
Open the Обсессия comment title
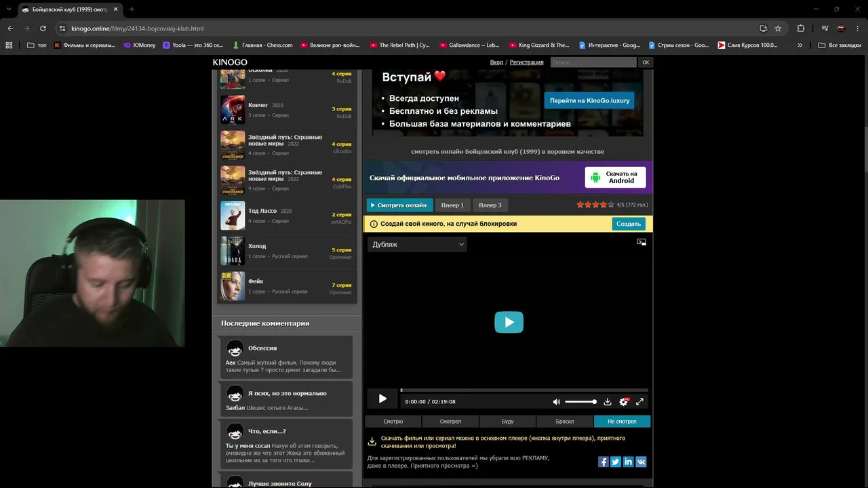pyautogui.click(x=262, y=348)
